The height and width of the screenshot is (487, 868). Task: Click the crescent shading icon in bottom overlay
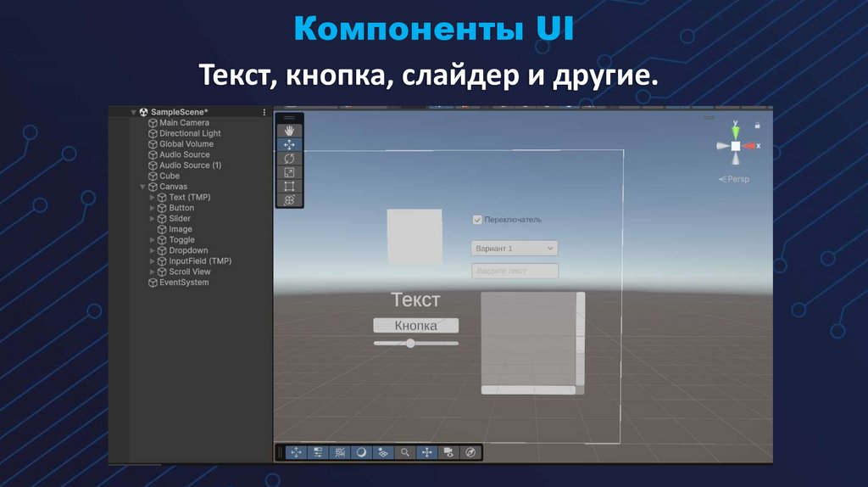click(361, 453)
